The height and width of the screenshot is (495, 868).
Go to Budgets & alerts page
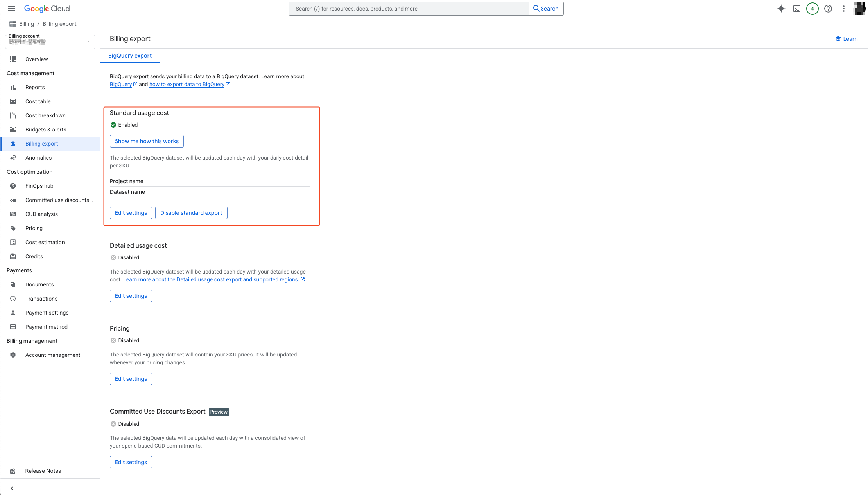(x=46, y=130)
